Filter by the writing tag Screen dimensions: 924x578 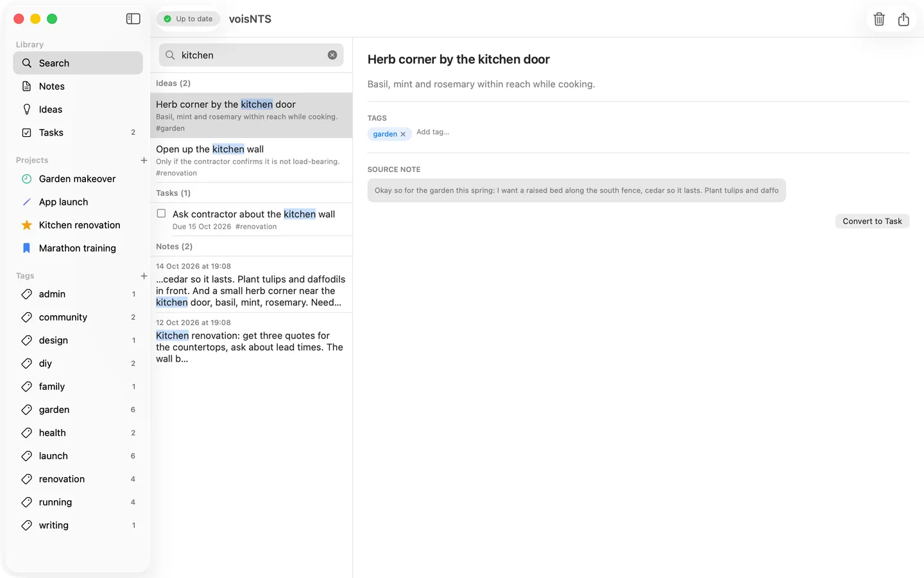[78, 525]
